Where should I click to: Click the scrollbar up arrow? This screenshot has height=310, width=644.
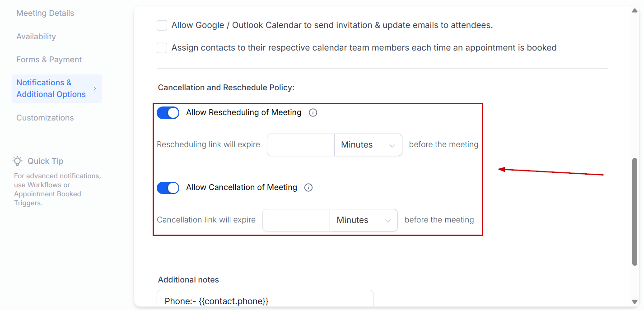(635, 10)
